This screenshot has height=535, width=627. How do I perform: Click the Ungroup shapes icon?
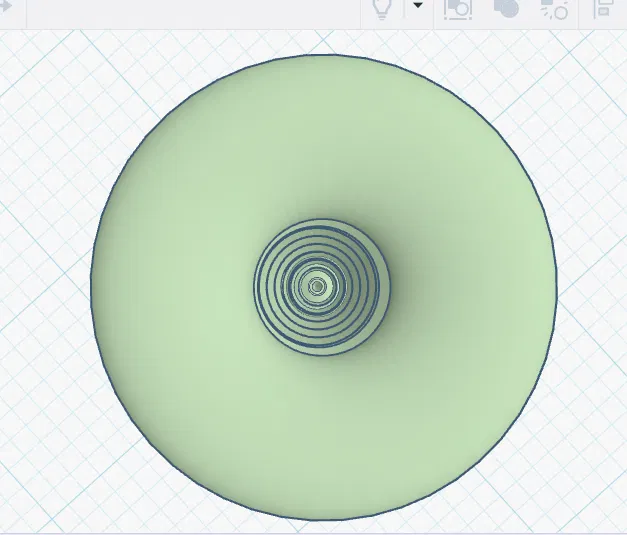click(x=554, y=9)
